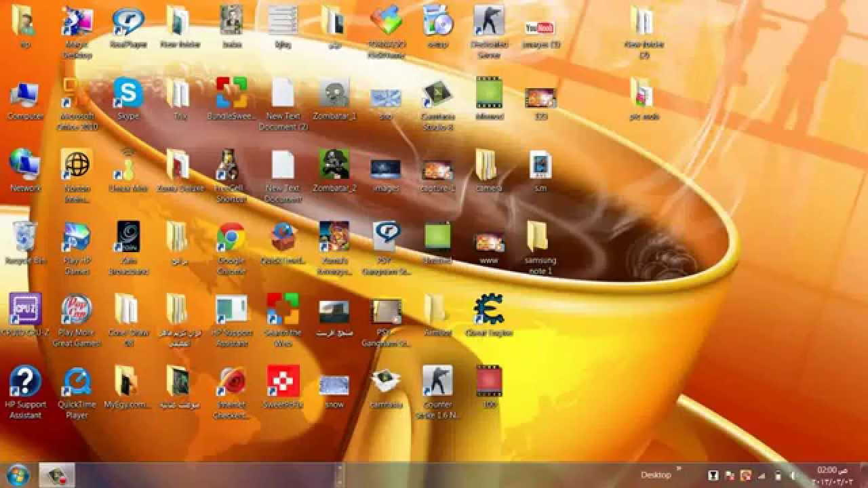The height and width of the screenshot is (488, 868).
Task: Select the www image thumbnail file
Action: [489, 248]
